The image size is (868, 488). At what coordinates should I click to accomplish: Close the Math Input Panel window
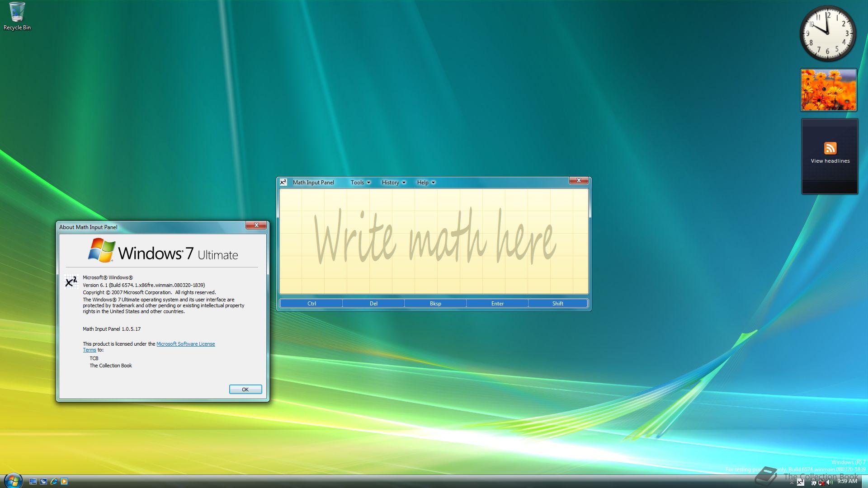(579, 180)
